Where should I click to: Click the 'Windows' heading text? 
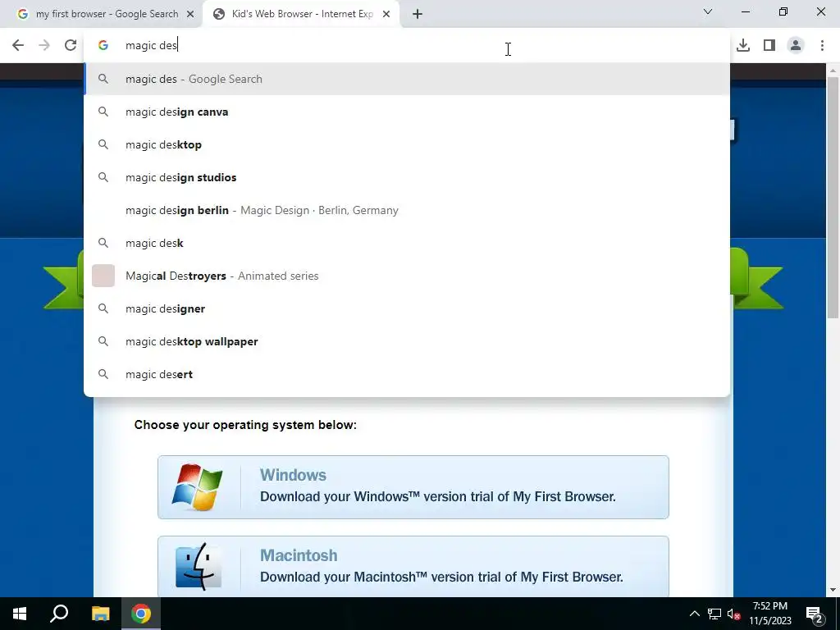pos(293,475)
